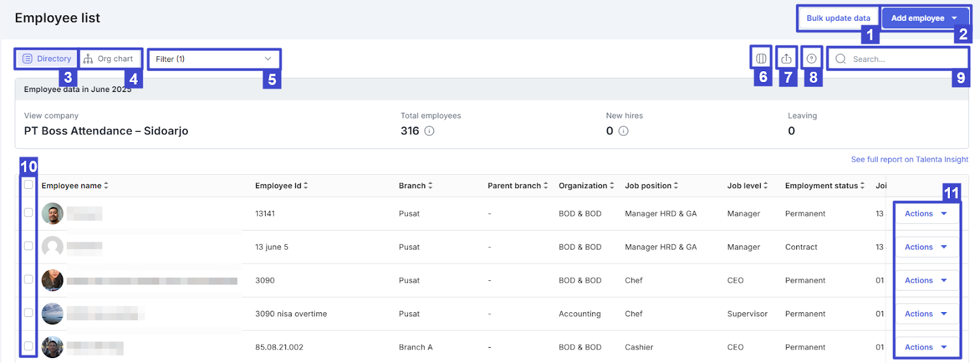The height and width of the screenshot is (363, 980).
Task: Click the Bulk update data button
Action: point(838,18)
